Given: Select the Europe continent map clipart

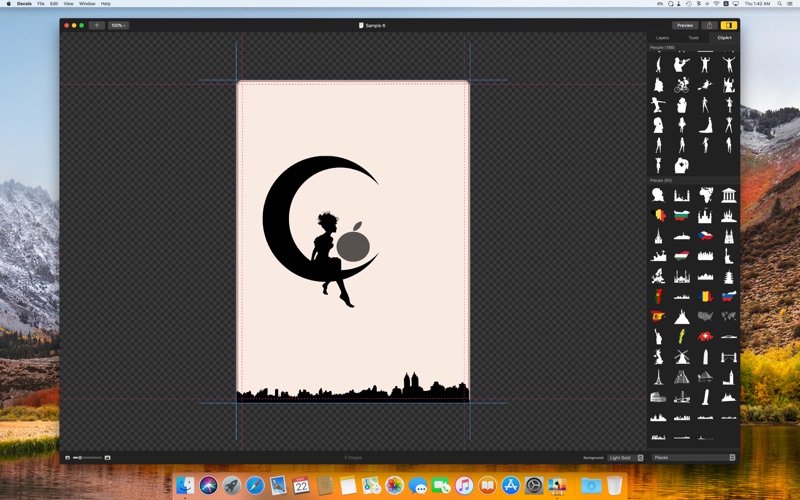Looking at the screenshot, I should [658, 276].
